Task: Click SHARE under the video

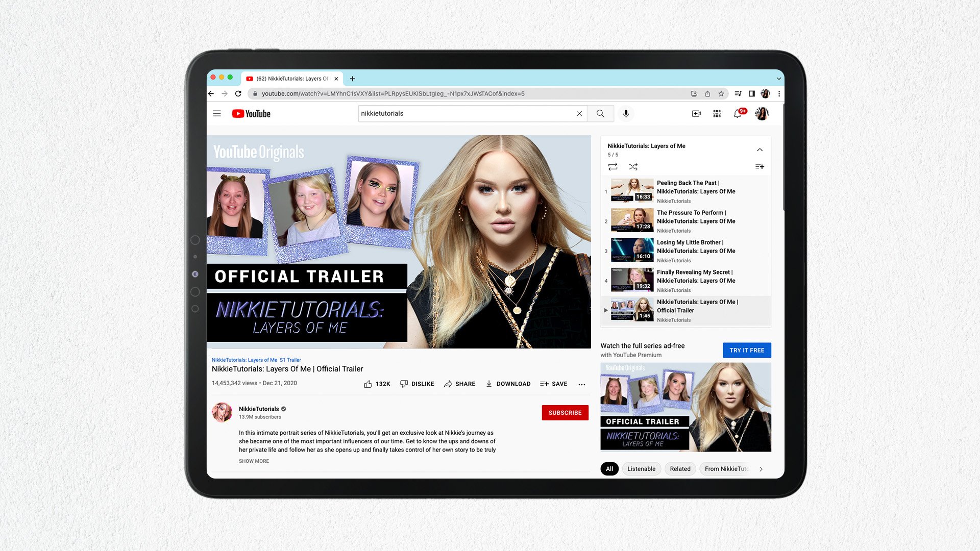Action: pos(459,384)
